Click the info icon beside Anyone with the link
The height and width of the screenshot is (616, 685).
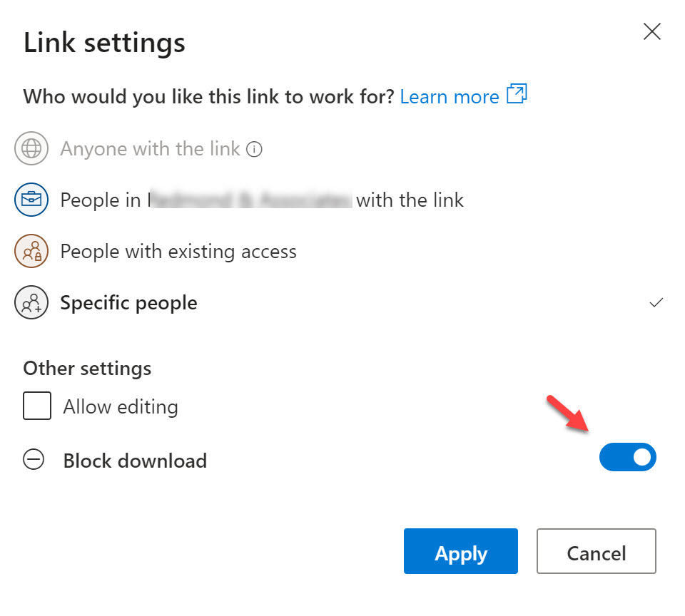254,150
